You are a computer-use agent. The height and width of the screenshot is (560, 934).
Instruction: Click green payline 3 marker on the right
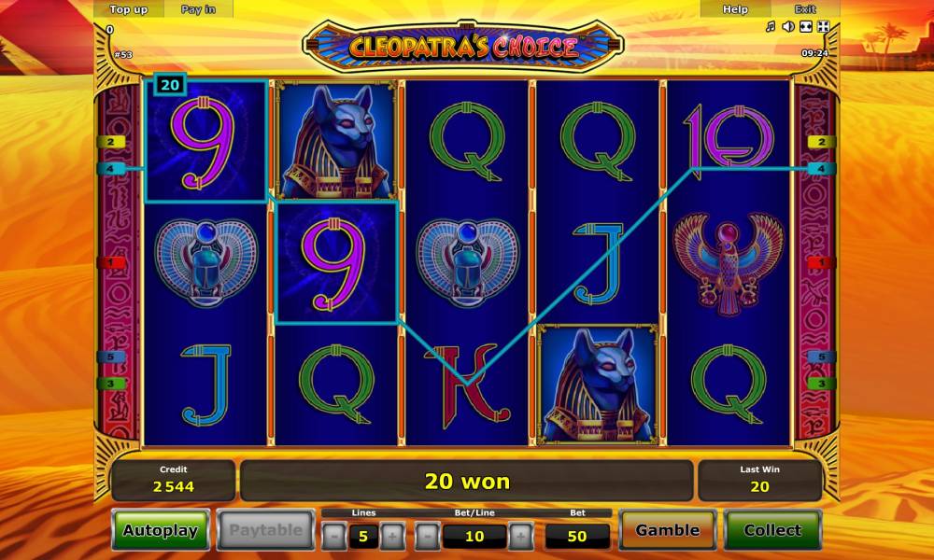tap(822, 384)
